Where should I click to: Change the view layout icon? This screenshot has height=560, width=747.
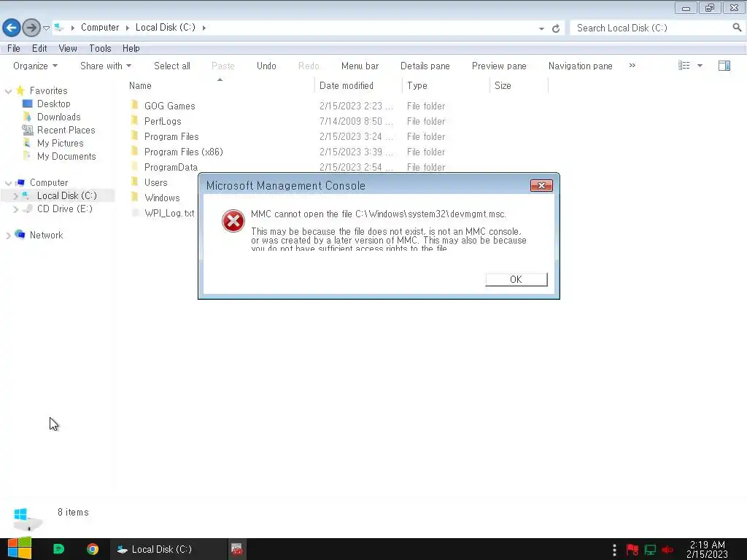pos(684,66)
